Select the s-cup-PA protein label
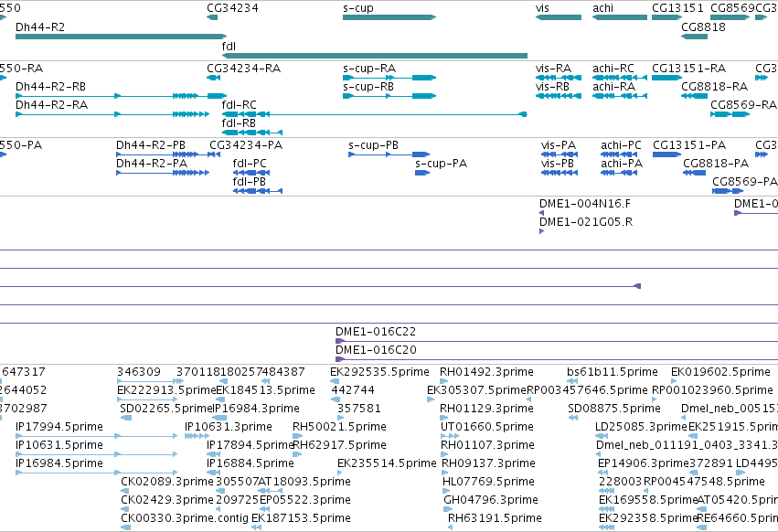Screen dimensions: 778x532 pos(441,164)
